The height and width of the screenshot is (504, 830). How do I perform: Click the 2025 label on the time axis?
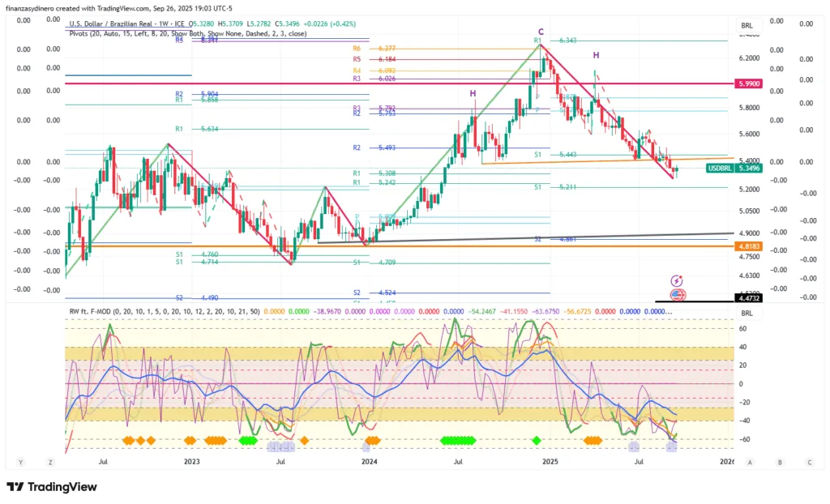tap(550, 462)
